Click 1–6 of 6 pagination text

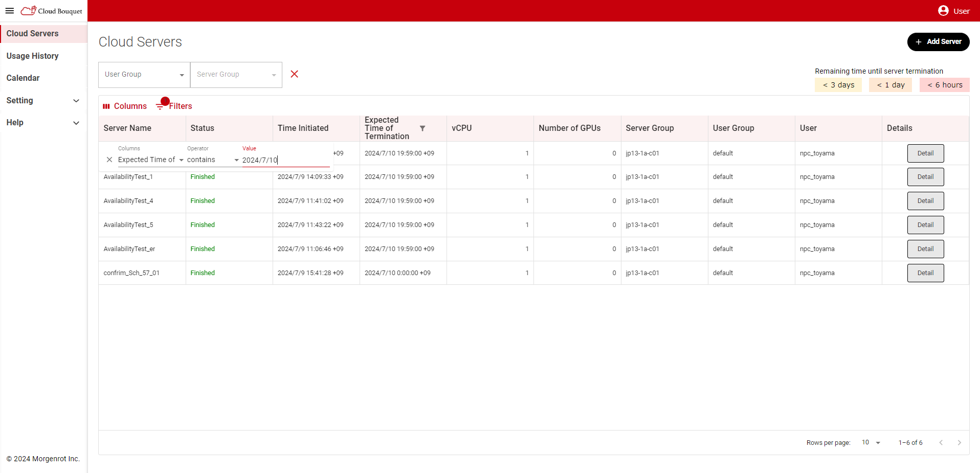[x=910, y=443]
